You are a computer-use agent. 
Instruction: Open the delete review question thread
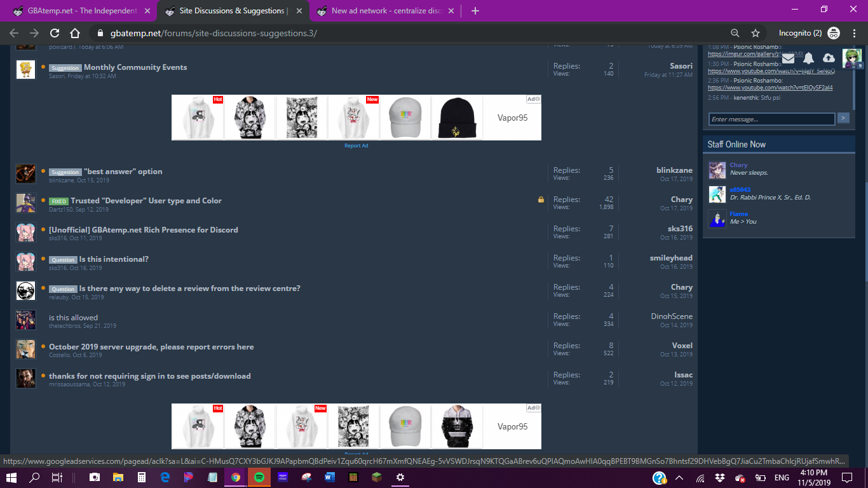click(x=190, y=288)
